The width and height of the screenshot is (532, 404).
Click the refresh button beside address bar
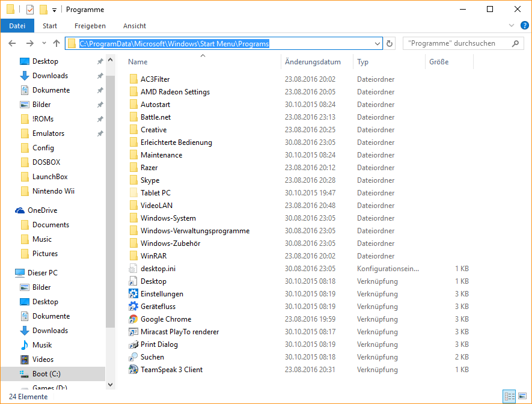[390, 43]
